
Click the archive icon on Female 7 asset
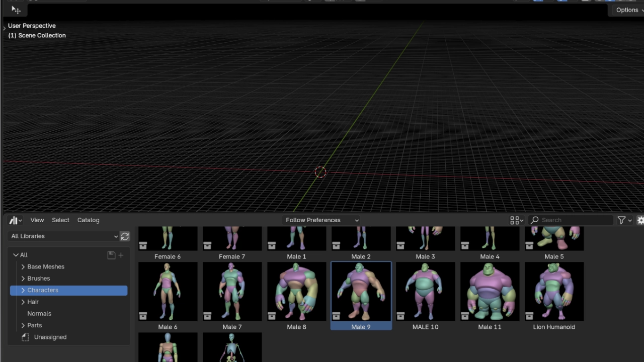[207, 245]
